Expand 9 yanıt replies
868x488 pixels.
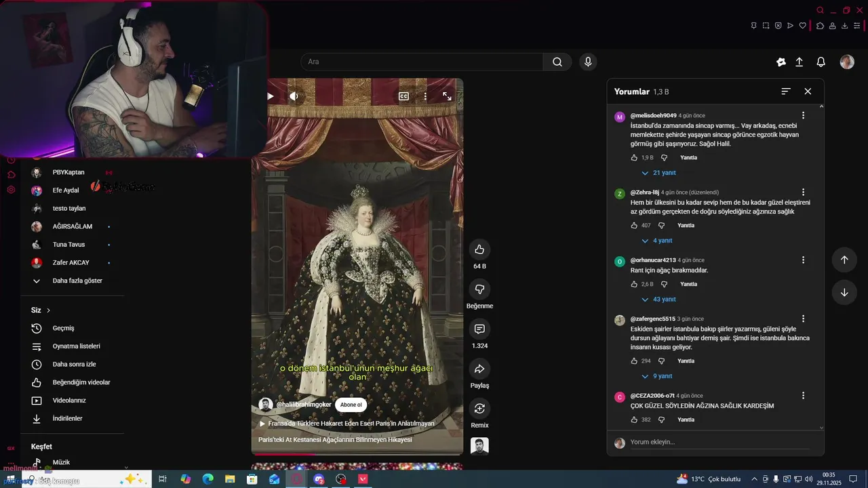pyautogui.click(x=657, y=376)
